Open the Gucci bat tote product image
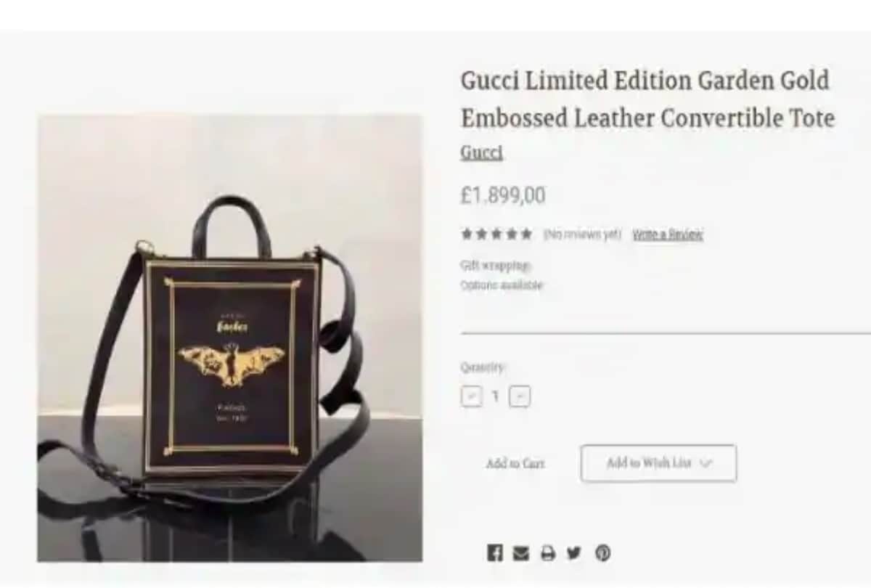This screenshot has width=871, height=588. 229,338
